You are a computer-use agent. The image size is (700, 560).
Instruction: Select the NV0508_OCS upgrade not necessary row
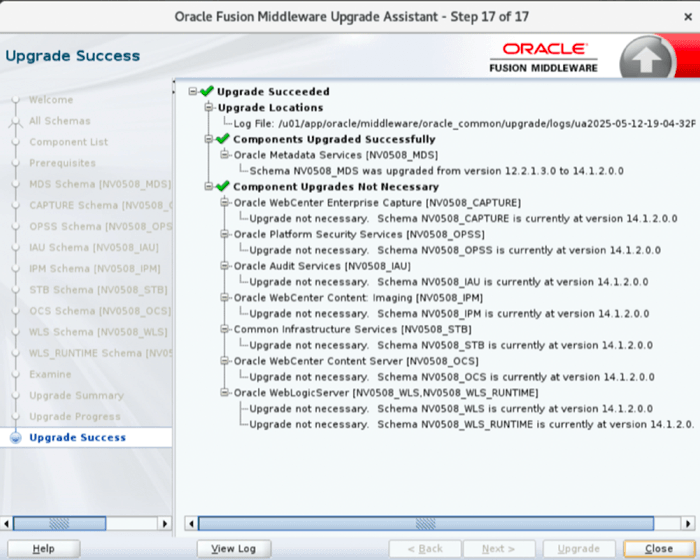(x=452, y=377)
